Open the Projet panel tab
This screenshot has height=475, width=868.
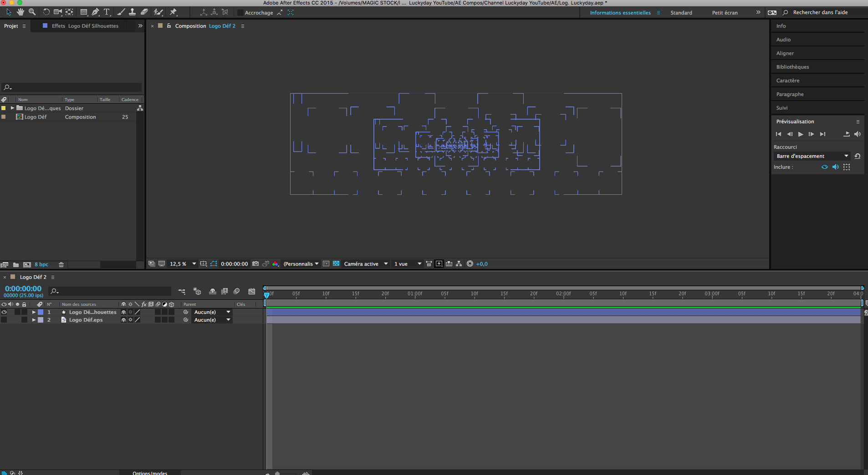(x=11, y=26)
